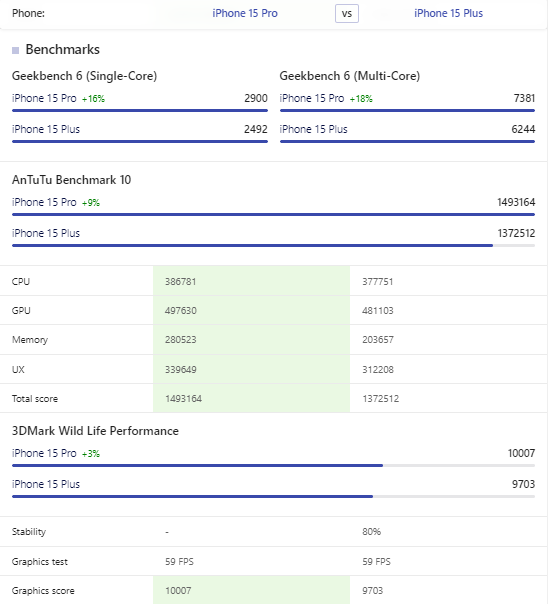Open iPhone 15 Pro link under 3DMark

[44, 453]
